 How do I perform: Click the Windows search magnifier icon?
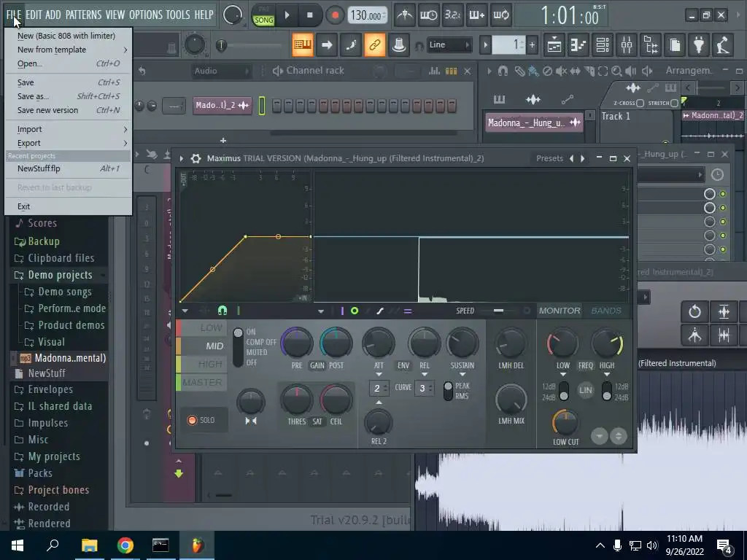tap(53, 545)
